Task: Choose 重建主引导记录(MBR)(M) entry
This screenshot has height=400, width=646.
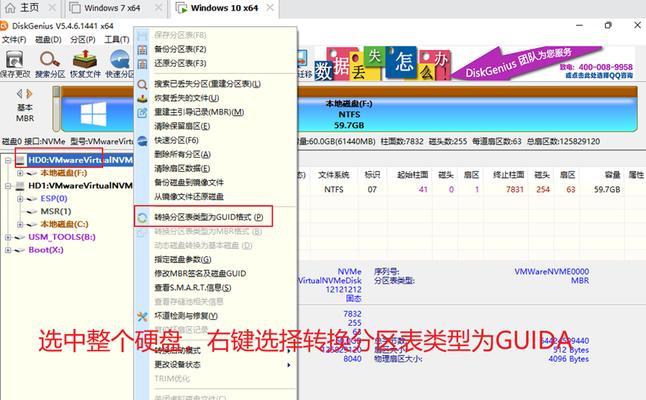Action: pos(199,112)
